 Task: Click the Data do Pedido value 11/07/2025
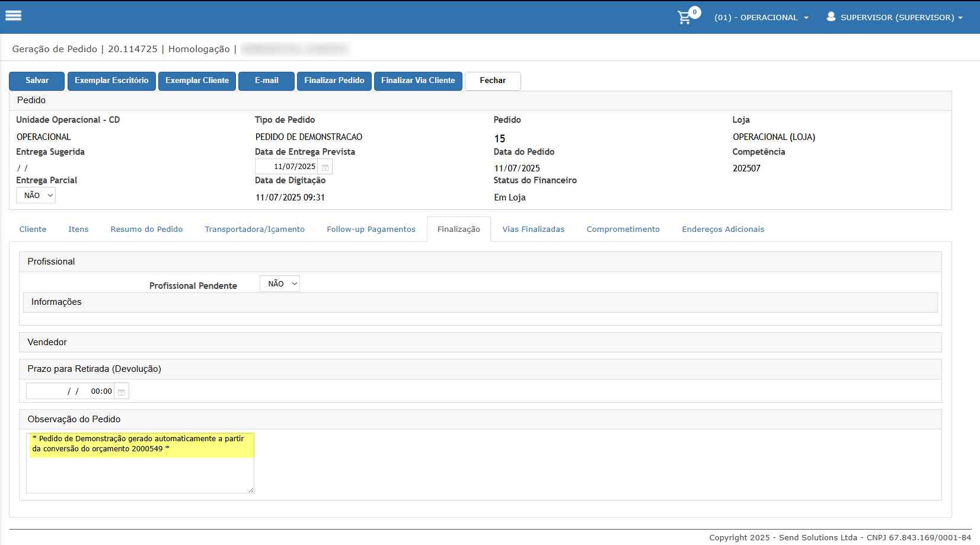pos(517,168)
